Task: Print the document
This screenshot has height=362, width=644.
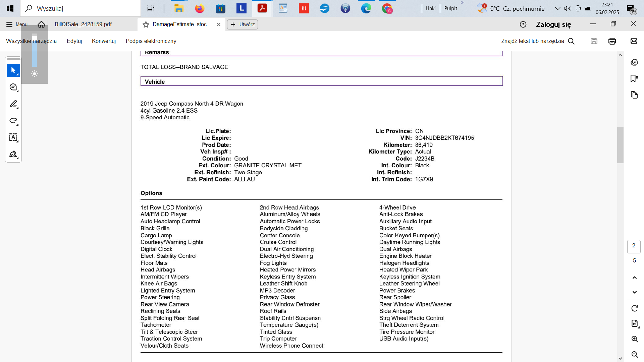Action: (612, 41)
